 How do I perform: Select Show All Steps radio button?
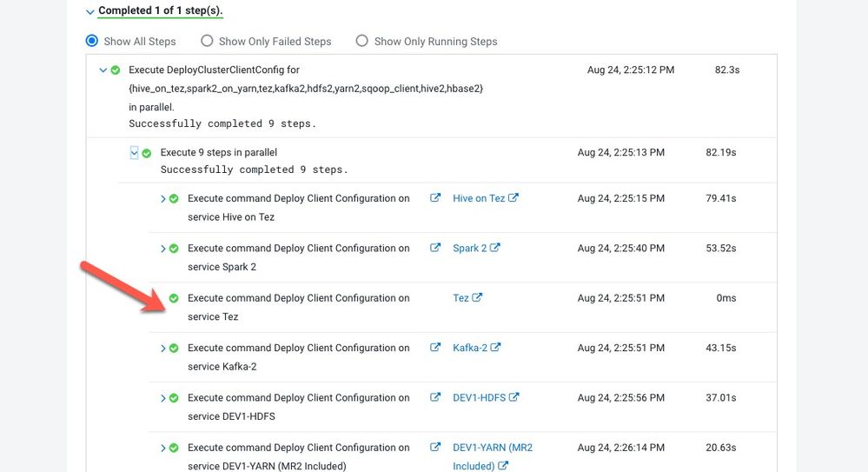tap(92, 41)
